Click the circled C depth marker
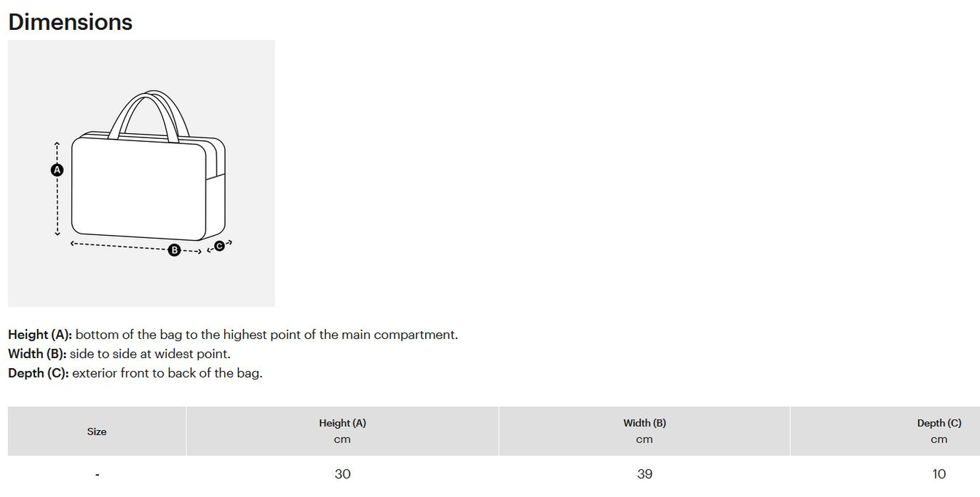980x497 pixels. [x=219, y=246]
